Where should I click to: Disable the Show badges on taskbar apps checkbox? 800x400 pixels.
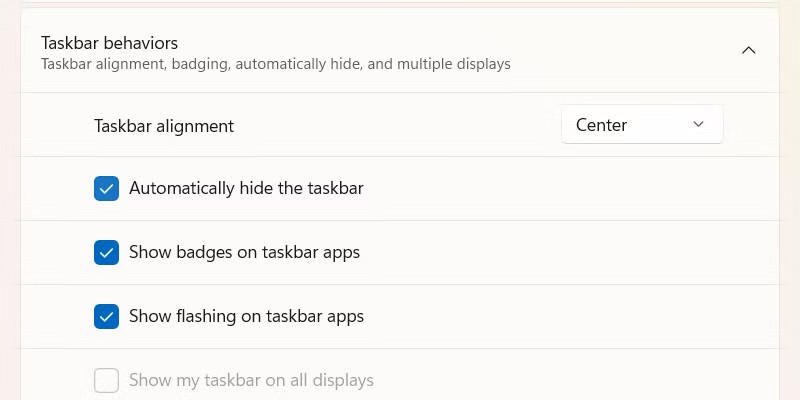click(x=107, y=252)
